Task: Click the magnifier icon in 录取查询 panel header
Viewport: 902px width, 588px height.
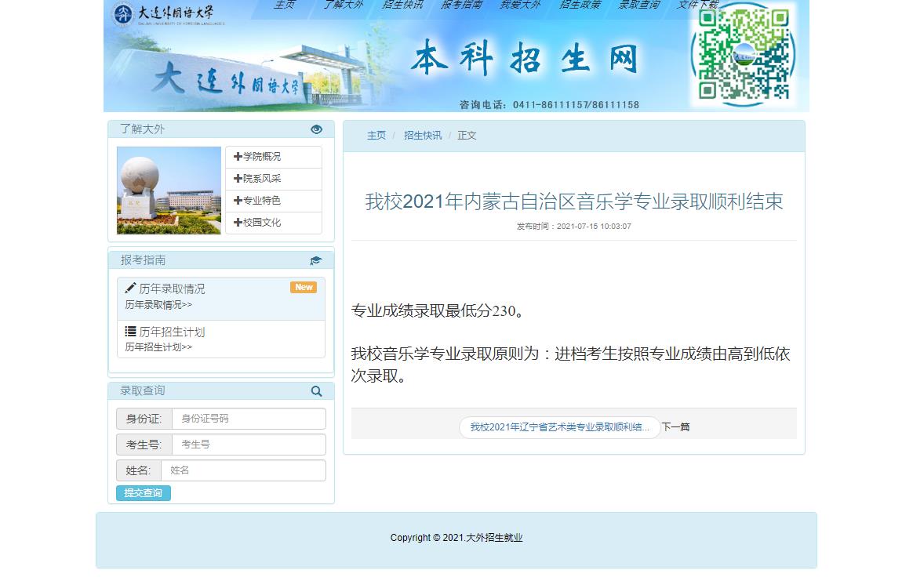Action: point(316,391)
